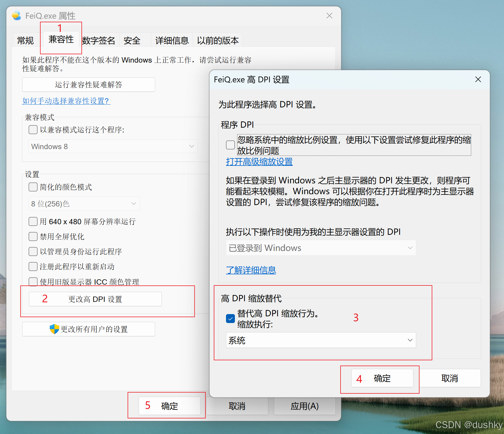
Task: Open the 系统 scaling dropdown
Action: (321, 340)
